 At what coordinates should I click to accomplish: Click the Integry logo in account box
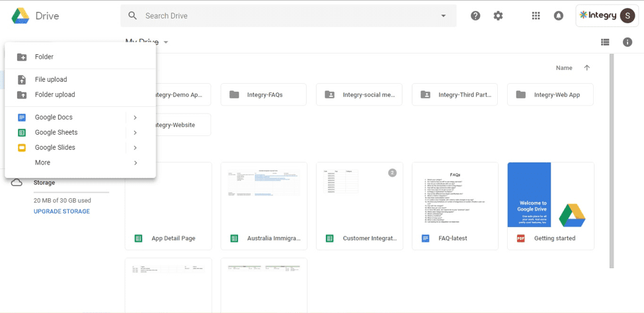coord(598,16)
